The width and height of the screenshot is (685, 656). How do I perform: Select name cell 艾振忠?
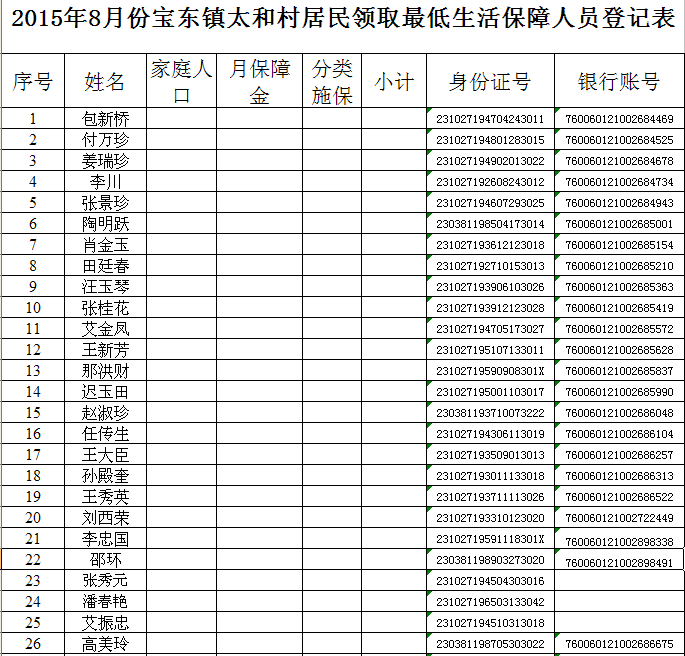tap(105, 622)
